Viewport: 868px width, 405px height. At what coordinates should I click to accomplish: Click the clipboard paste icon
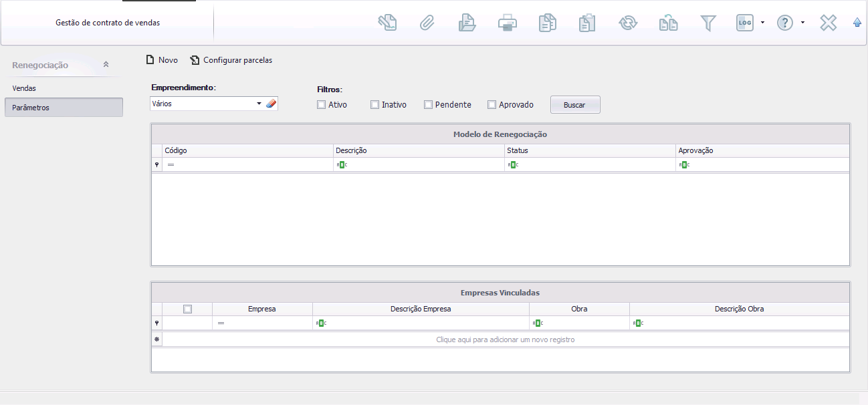pos(587,23)
